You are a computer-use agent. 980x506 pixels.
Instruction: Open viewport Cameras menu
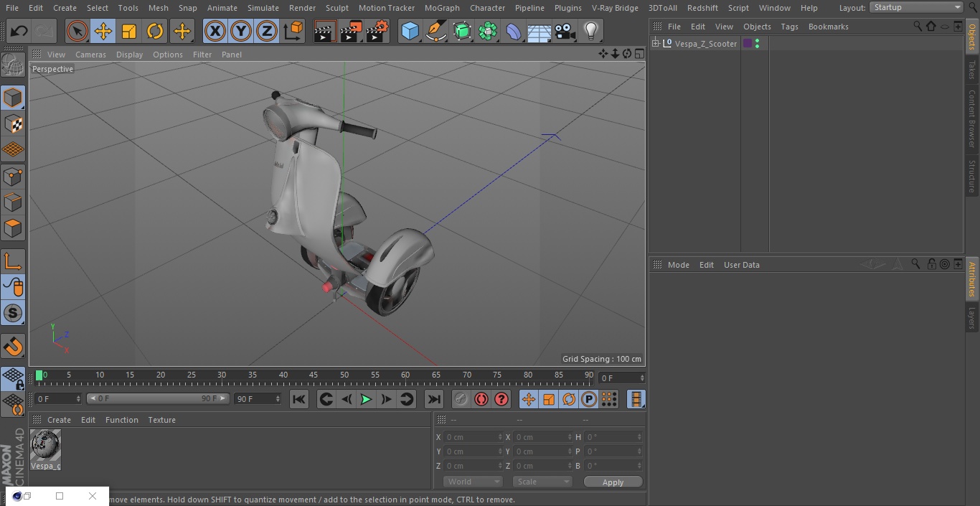coord(90,55)
